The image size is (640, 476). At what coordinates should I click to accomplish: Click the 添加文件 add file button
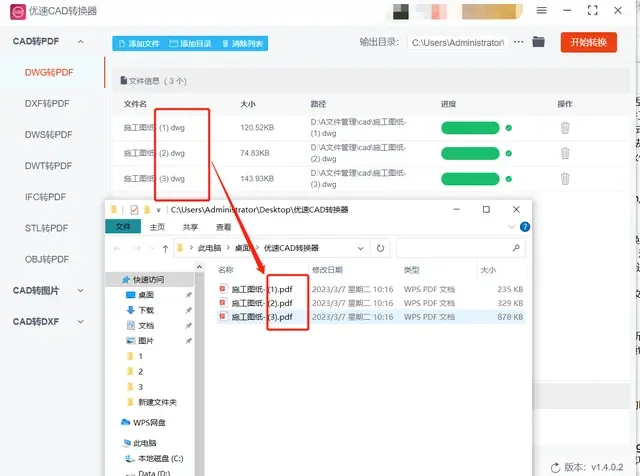point(137,44)
